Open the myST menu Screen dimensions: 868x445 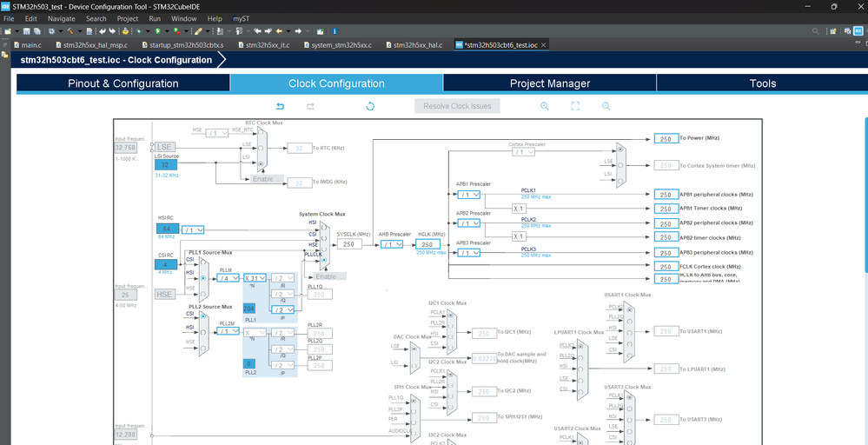tap(241, 18)
